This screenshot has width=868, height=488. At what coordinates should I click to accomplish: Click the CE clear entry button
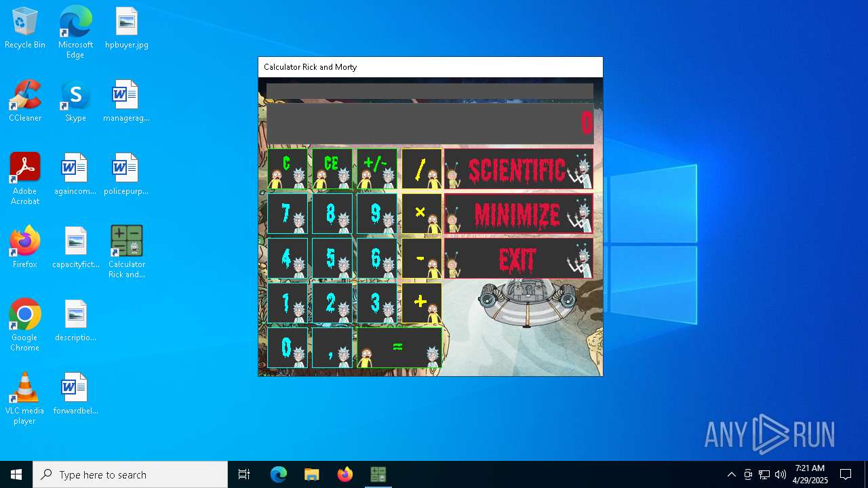click(x=332, y=169)
